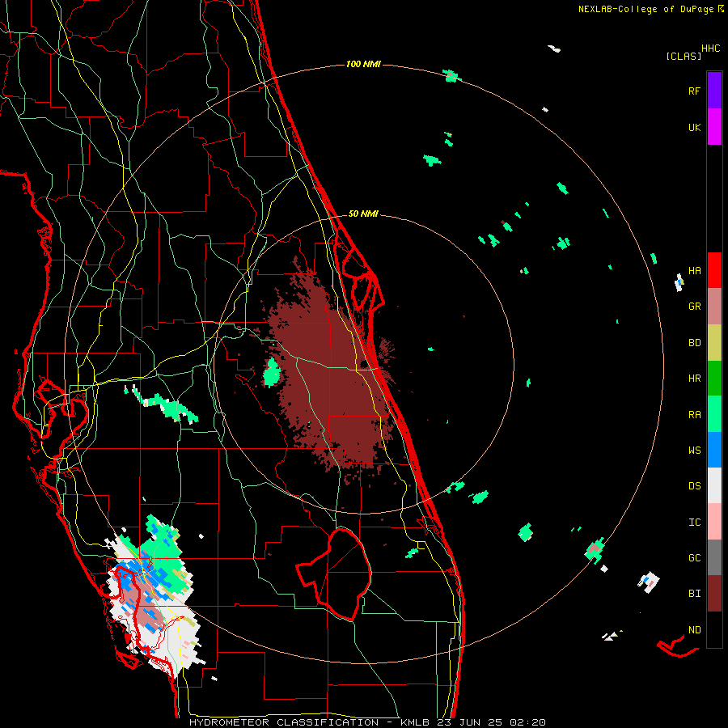This screenshot has width=728, height=728.
Task: Click the magenta UK legend color swatch
Action: [714, 127]
